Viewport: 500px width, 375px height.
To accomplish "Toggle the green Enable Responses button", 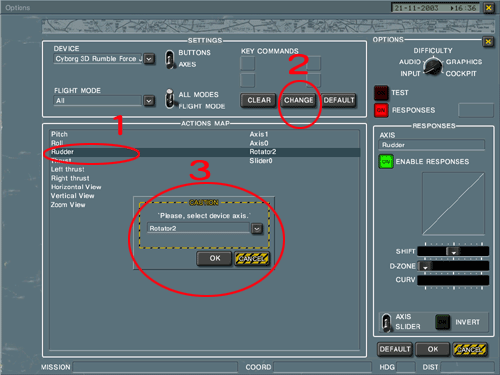I will (386, 162).
